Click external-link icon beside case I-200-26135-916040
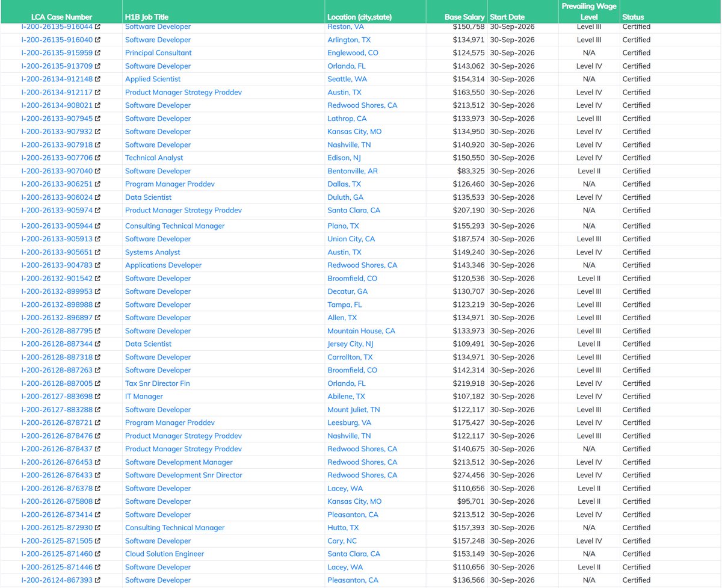This screenshot has width=722, height=588. [x=97, y=40]
